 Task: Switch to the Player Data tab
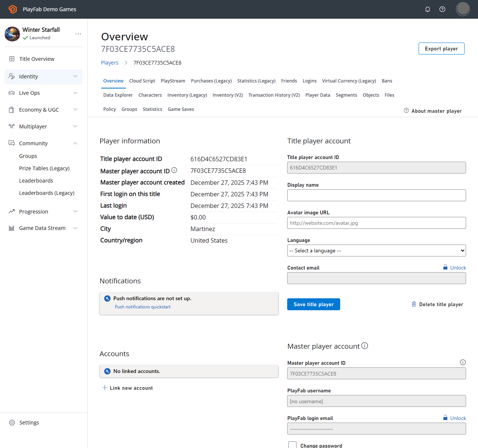pyautogui.click(x=318, y=95)
